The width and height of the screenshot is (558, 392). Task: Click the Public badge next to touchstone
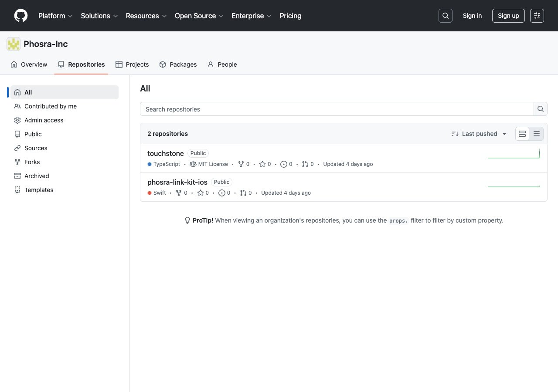(x=198, y=153)
